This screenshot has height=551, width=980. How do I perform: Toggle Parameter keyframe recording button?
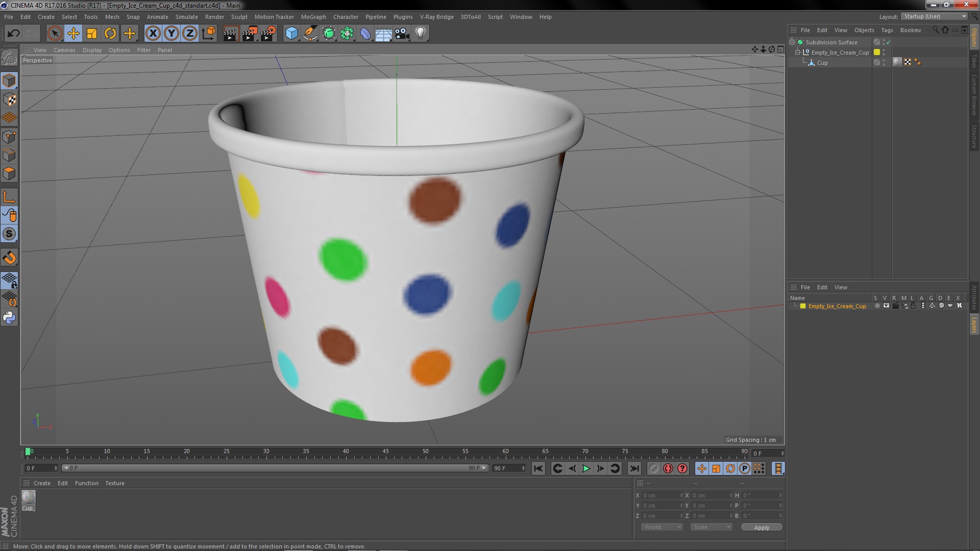[745, 468]
